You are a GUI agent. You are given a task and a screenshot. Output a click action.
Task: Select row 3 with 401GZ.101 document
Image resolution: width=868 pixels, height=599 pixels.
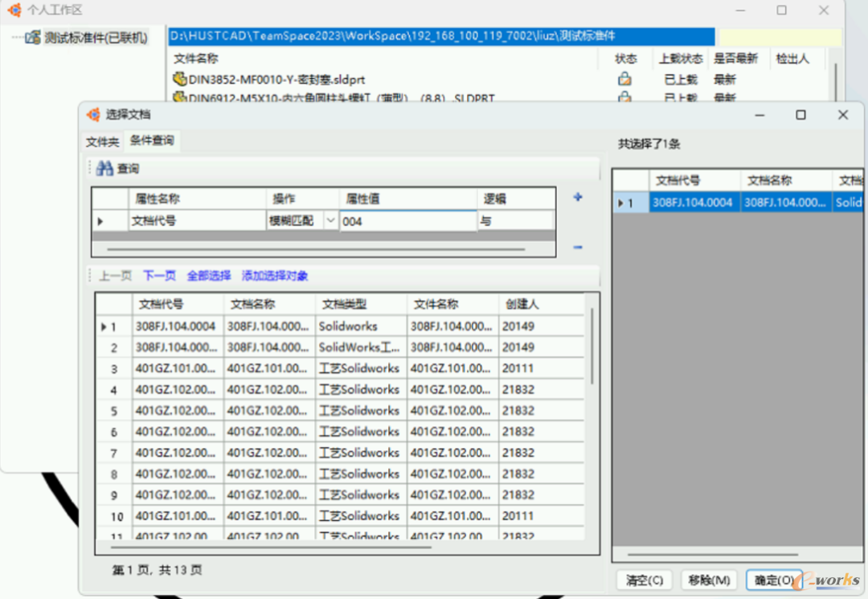(177, 368)
